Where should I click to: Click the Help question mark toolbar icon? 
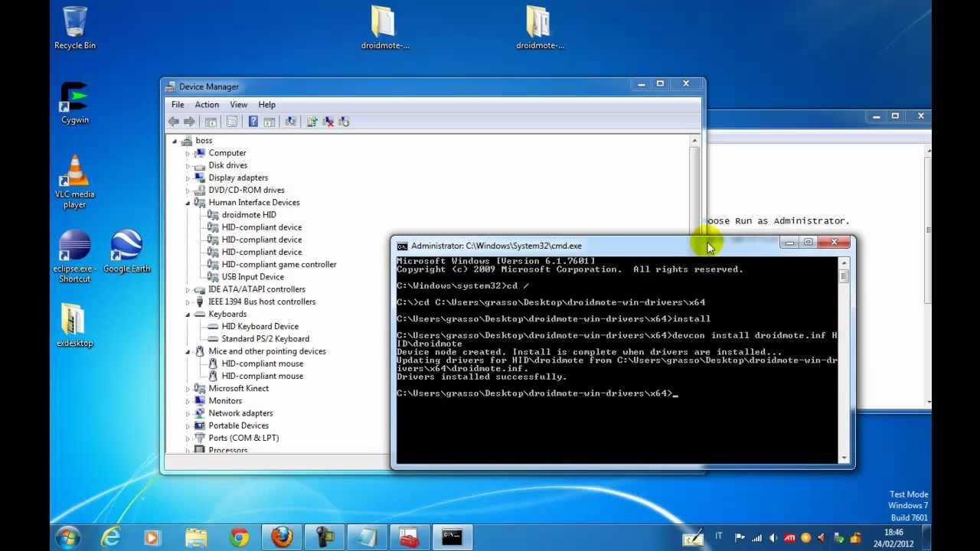[253, 122]
